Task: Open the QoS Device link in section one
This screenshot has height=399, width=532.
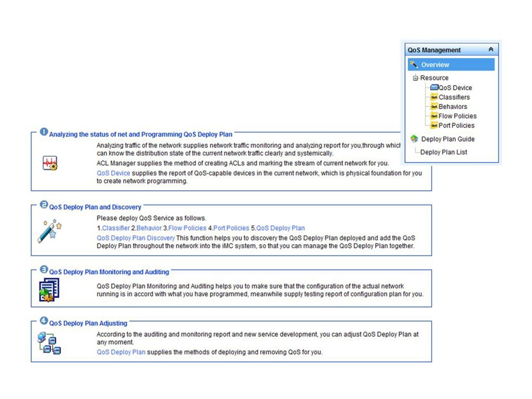Action: (113, 173)
